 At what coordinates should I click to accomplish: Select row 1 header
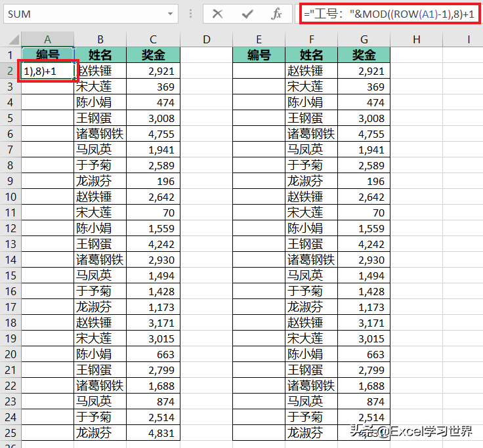click(x=10, y=55)
